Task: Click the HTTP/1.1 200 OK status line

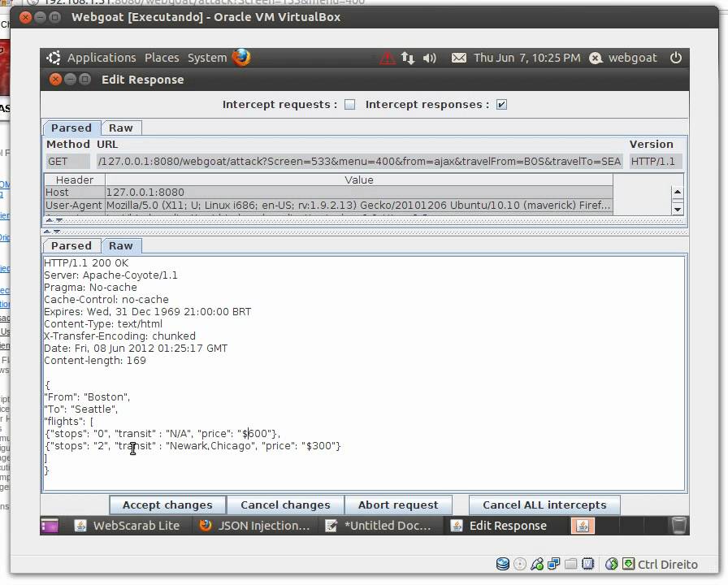Action: tap(86, 263)
